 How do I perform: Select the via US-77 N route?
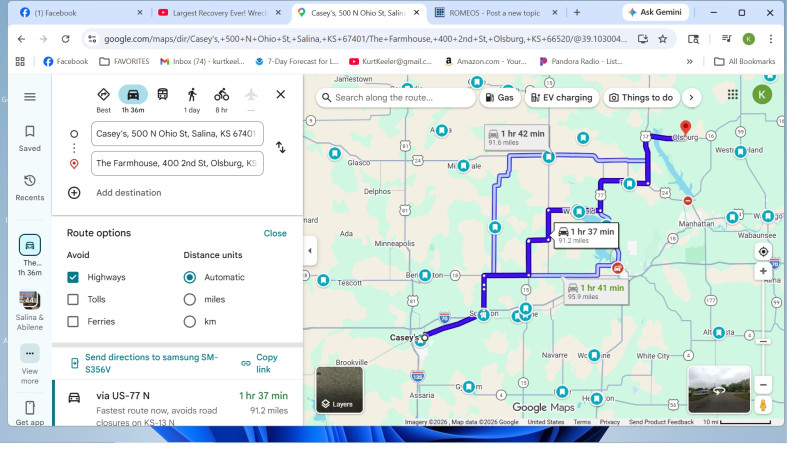click(x=178, y=403)
